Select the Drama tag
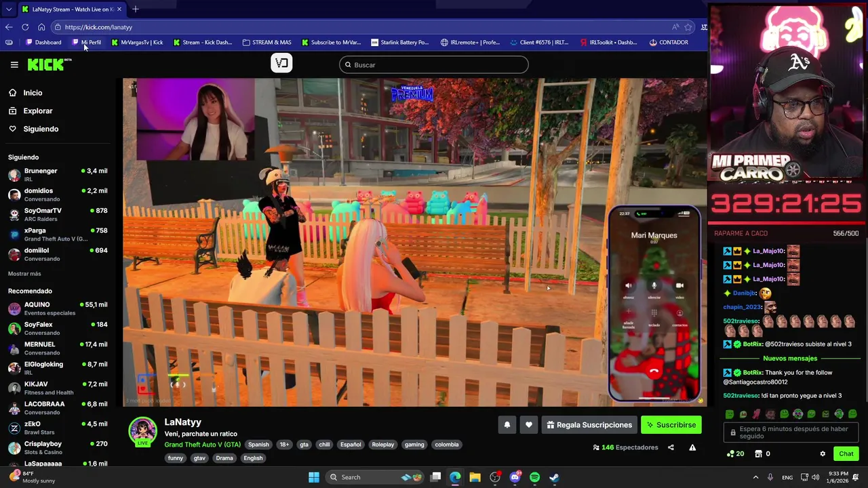Screen dimensions: 868x488 (224, 458)
